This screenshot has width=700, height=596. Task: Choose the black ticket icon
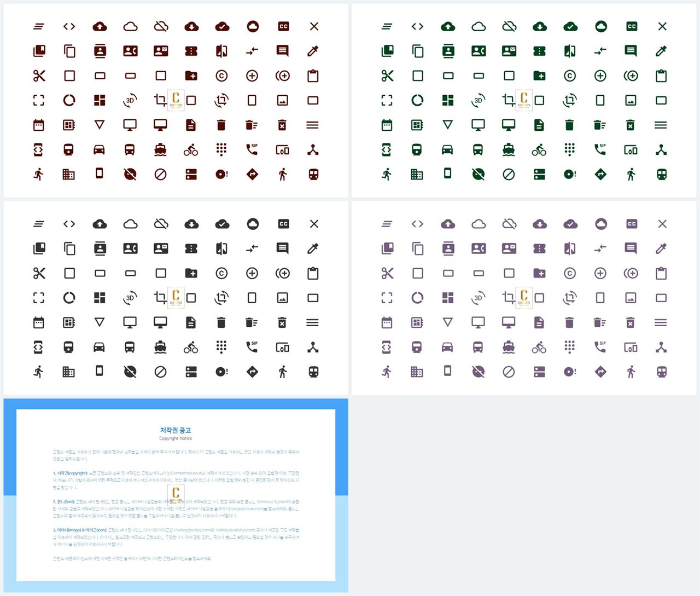pos(191,248)
